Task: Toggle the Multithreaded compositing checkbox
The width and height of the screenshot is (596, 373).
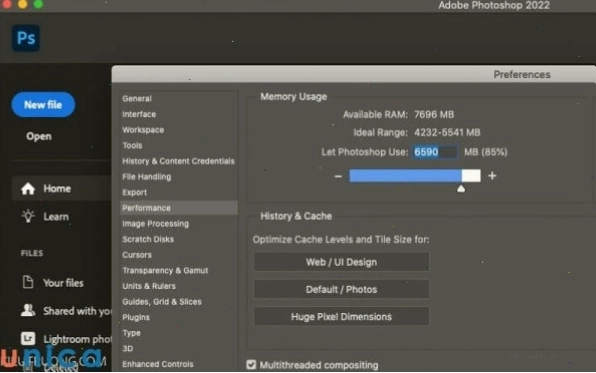Action: (x=251, y=365)
